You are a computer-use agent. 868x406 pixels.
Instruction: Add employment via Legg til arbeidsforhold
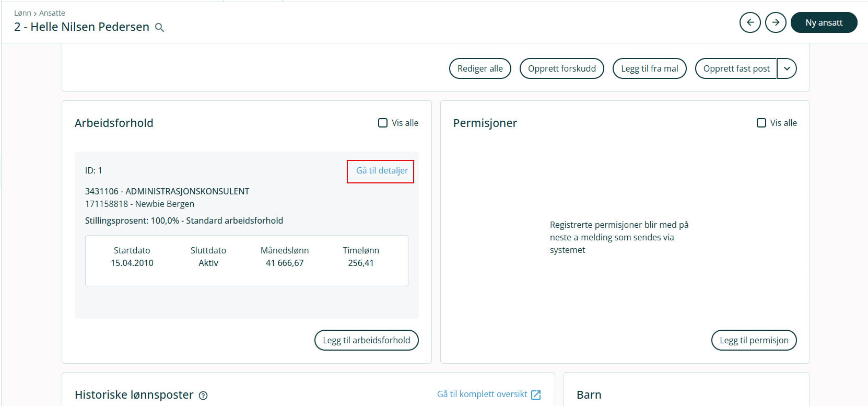tap(366, 340)
